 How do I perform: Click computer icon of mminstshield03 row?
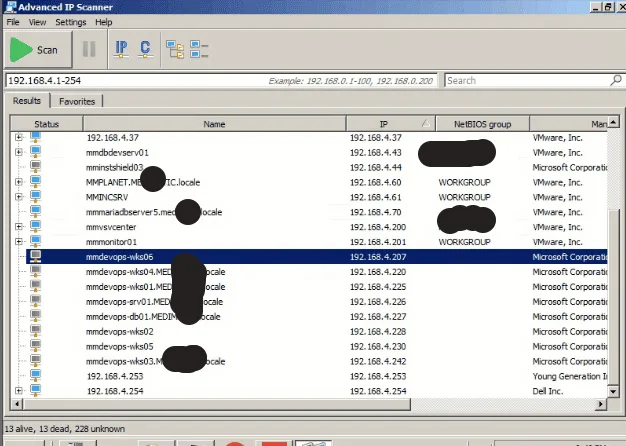coord(36,167)
